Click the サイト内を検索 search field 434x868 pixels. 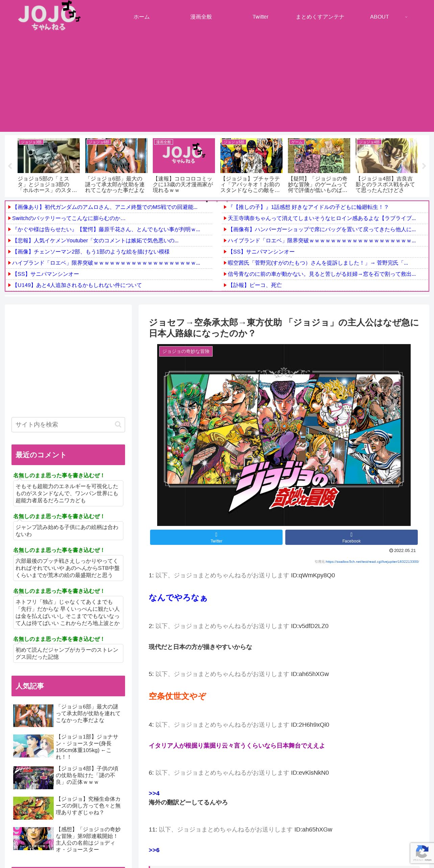(x=68, y=425)
